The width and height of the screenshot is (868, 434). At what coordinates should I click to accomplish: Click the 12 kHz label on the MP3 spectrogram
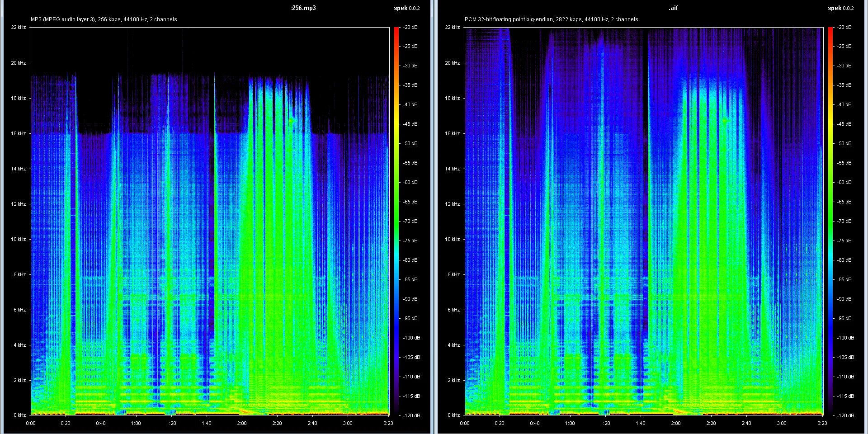(19, 204)
